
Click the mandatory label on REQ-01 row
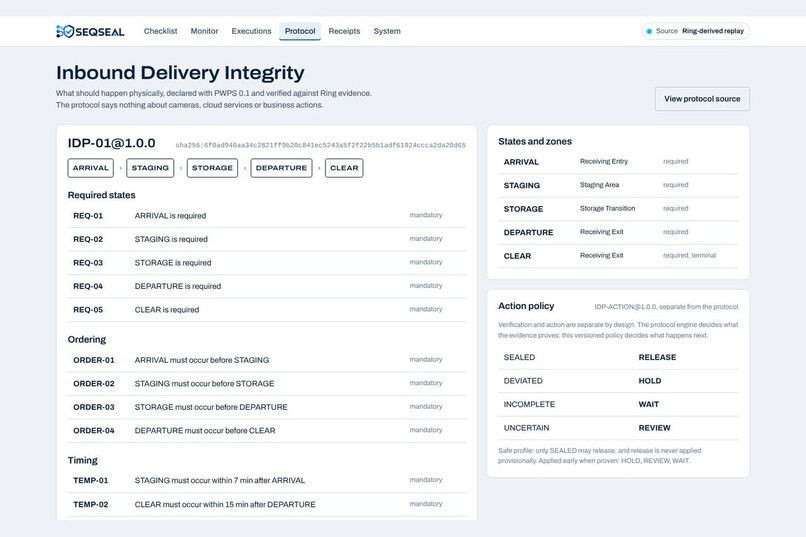point(426,215)
